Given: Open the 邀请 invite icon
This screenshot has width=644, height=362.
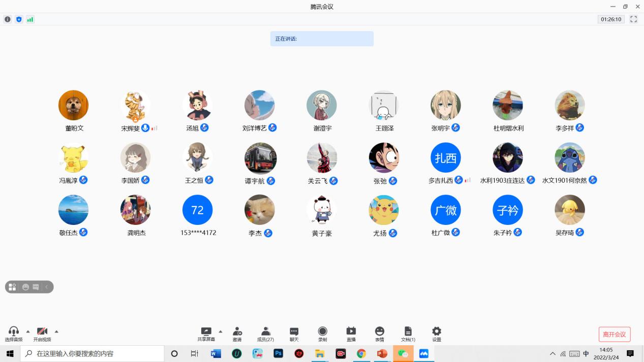Looking at the screenshot, I should [237, 334].
